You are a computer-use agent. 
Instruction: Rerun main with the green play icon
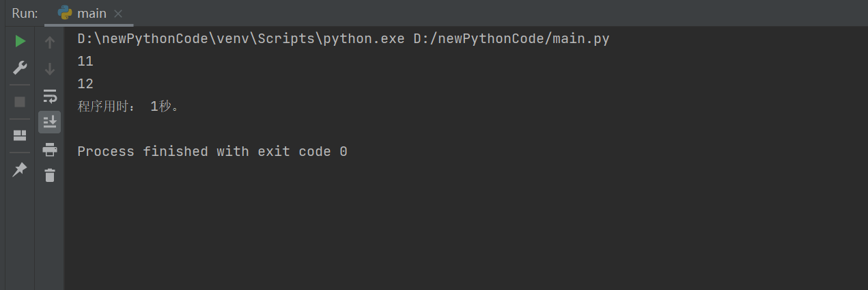(20, 42)
